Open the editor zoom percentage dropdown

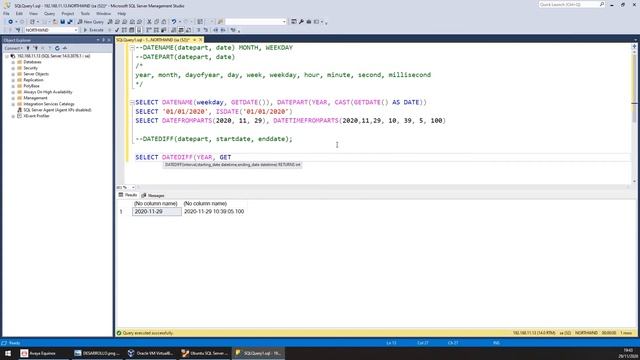coord(133,187)
